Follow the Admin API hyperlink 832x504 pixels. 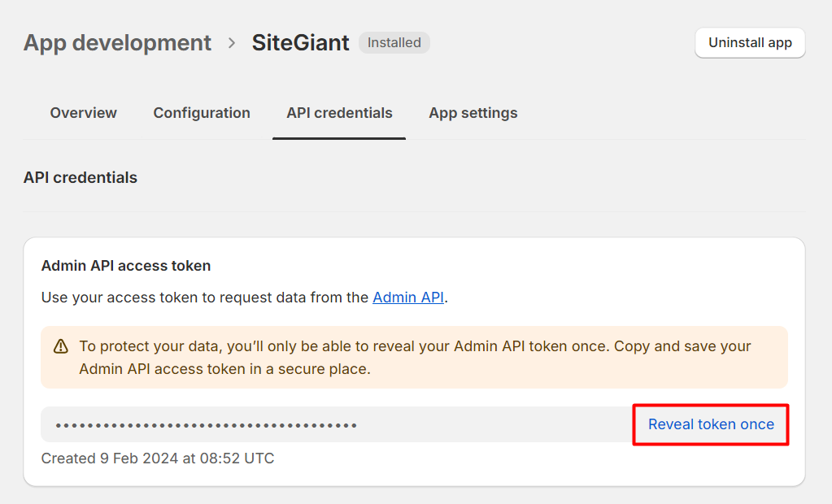pyautogui.click(x=408, y=298)
